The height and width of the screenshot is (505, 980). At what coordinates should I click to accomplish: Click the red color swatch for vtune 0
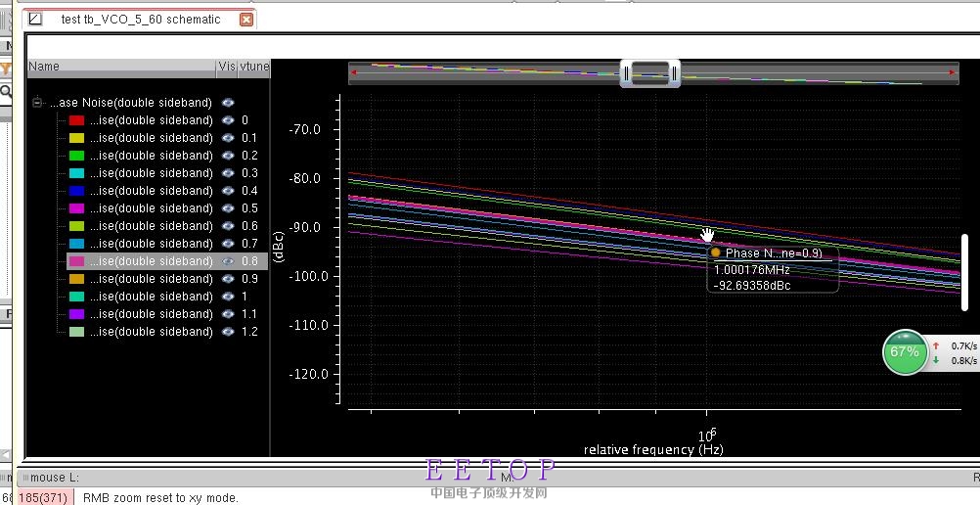[76, 120]
